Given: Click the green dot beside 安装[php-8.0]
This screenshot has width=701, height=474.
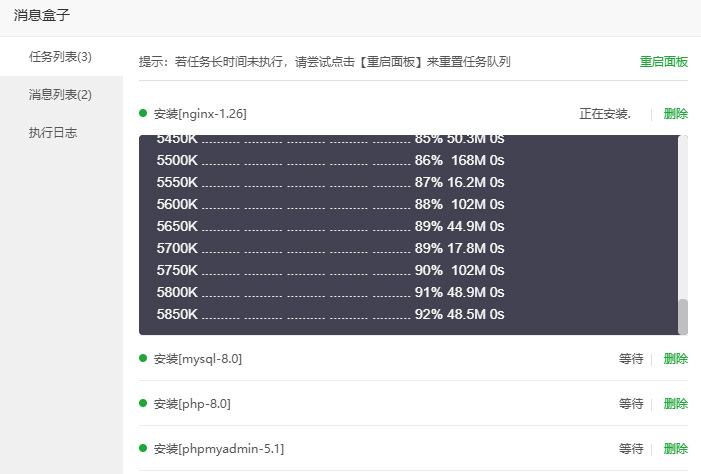Looking at the screenshot, I should click(143, 403).
